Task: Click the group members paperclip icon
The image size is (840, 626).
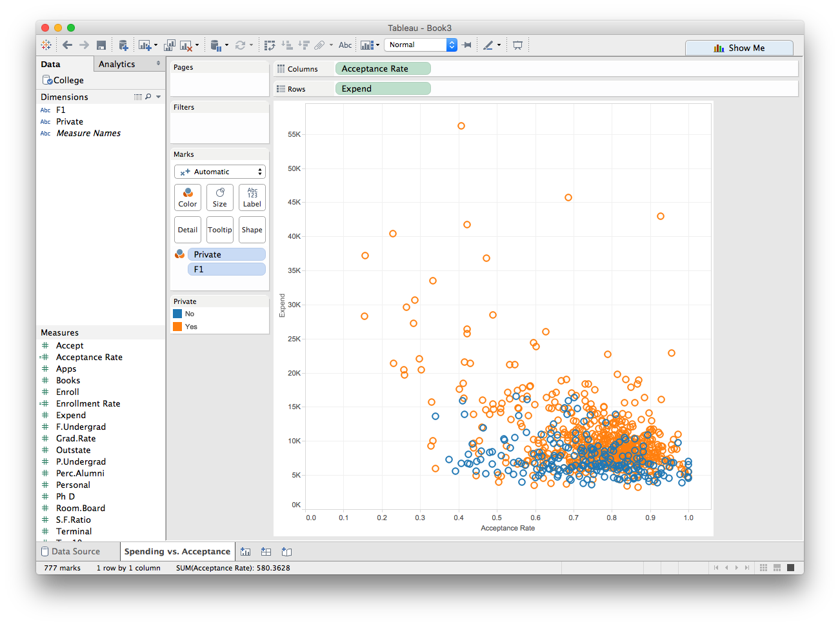Action: click(x=320, y=45)
